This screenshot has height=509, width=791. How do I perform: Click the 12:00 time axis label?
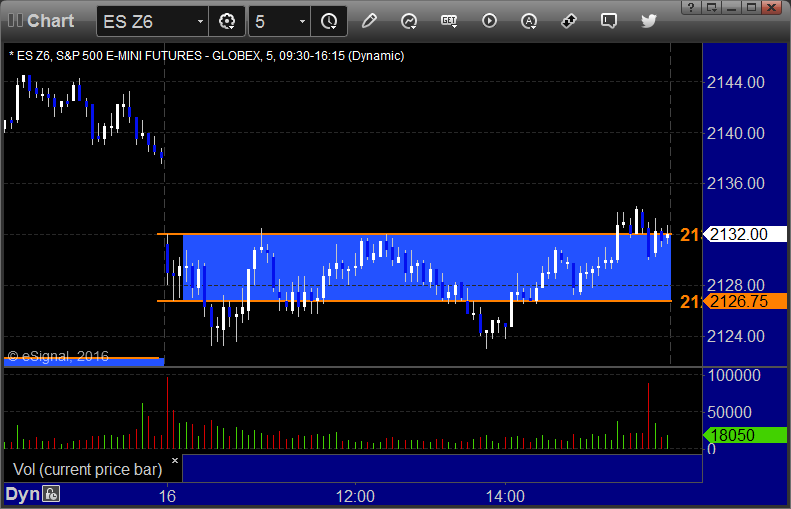(x=355, y=496)
